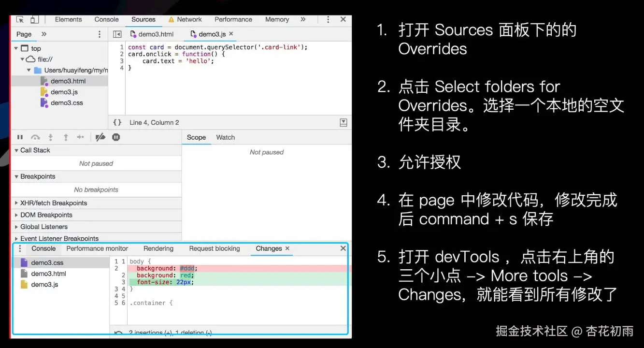Click line number 2 in the code editor gutter
The width and height of the screenshot is (644, 348).
pyautogui.click(x=122, y=54)
